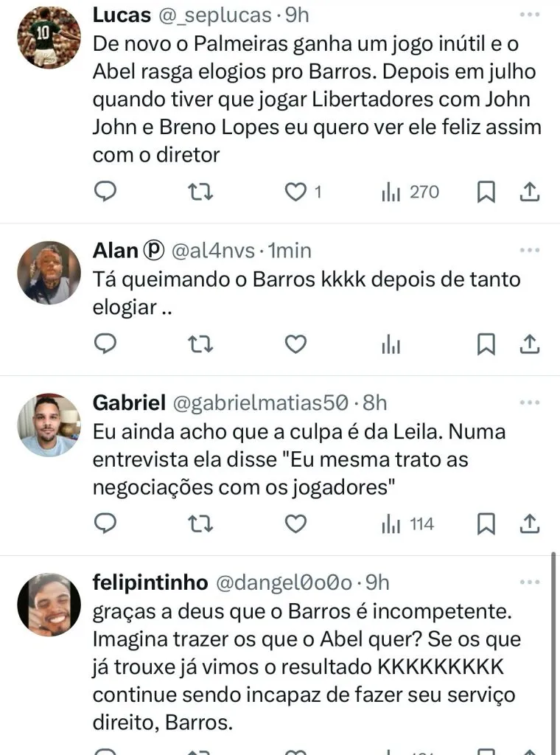Open more options on Gabriel's tweet
The width and height of the screenshot is (560, 755).
pos(529,403)
